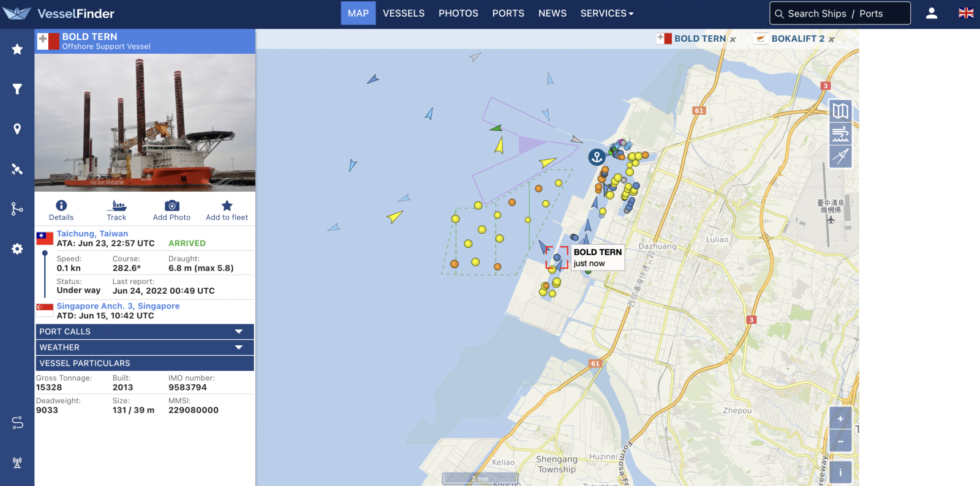The height and width of the screenshot is (486, 980).
Task: Open the BOLD TERN vessel photo
Action: coord(145,122)
